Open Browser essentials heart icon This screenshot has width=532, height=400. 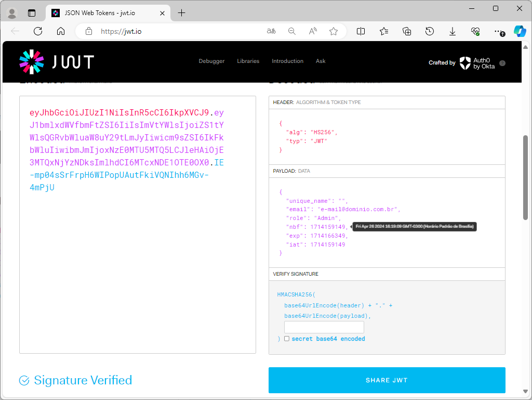click(x=475, y=31)
